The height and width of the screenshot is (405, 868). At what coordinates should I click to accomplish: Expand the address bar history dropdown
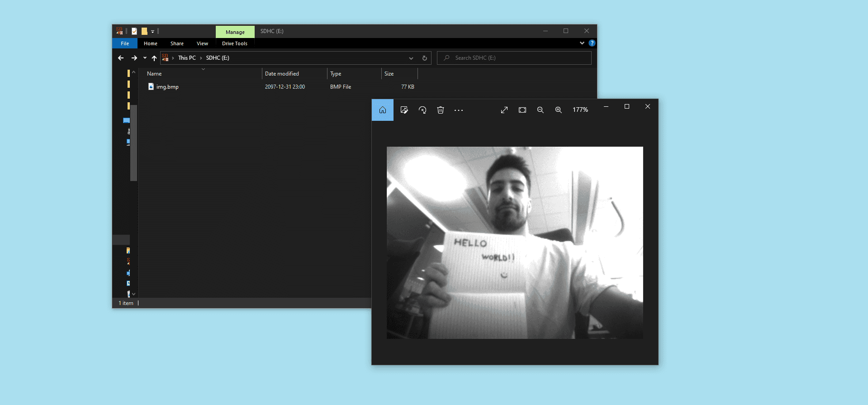pos(411,58)
